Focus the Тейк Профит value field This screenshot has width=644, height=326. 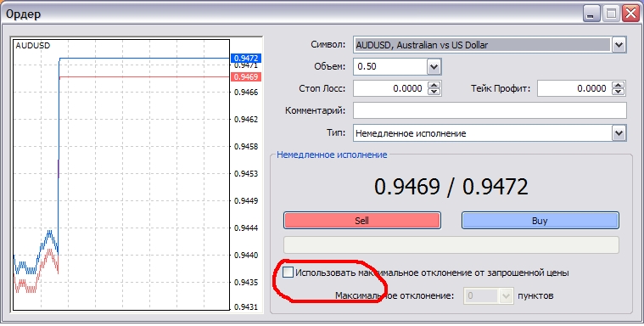(x=574, y=88)
